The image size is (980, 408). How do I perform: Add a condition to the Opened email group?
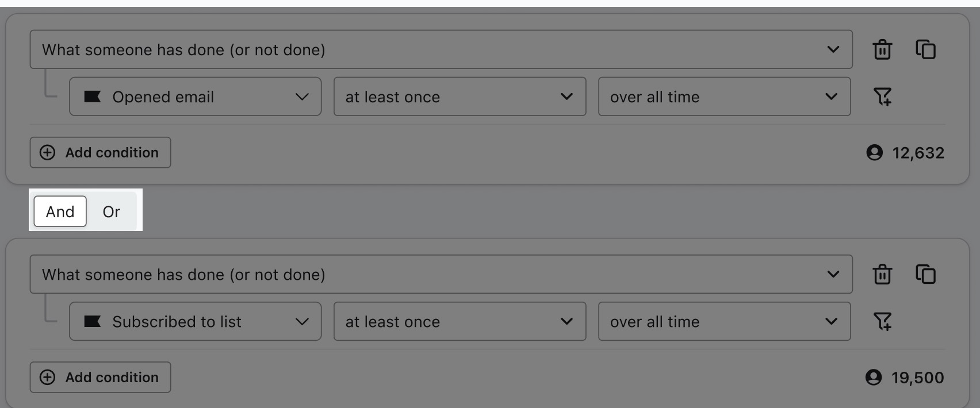click(x=100, y=152)
